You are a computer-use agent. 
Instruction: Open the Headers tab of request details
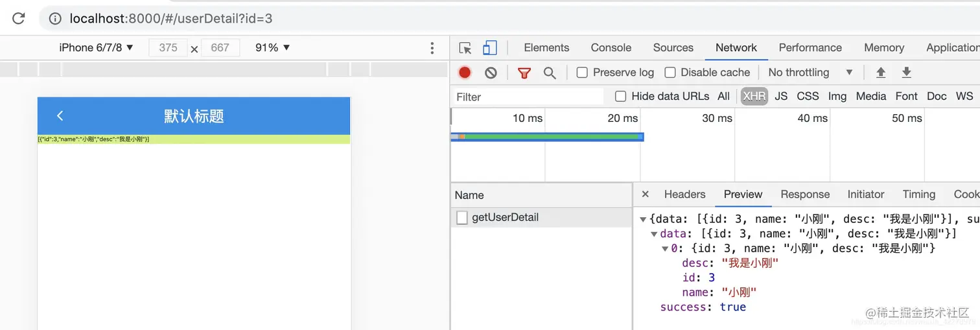click(x=684, y=194)
